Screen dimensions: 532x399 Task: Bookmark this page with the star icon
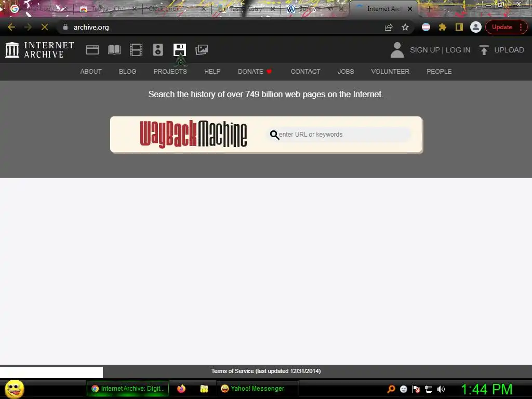click(x=405, y=27)
